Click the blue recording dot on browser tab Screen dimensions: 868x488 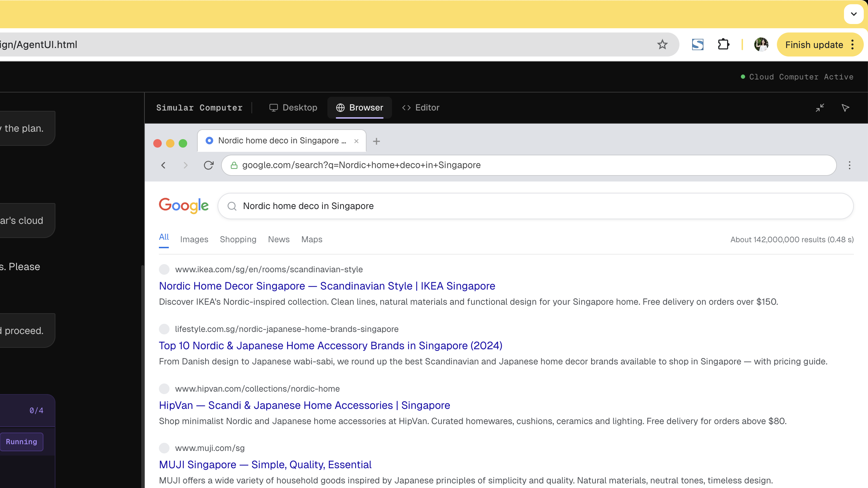click(x=209, y=141)
